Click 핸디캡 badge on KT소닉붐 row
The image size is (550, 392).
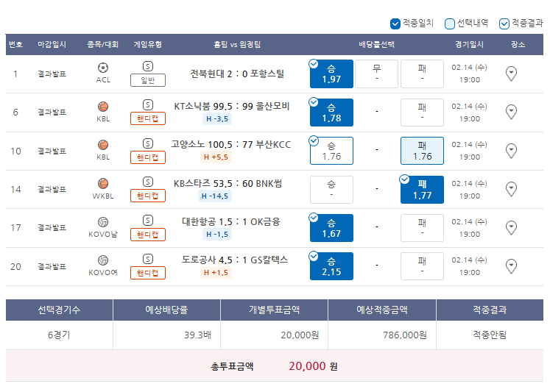click(x=148, y=118)
